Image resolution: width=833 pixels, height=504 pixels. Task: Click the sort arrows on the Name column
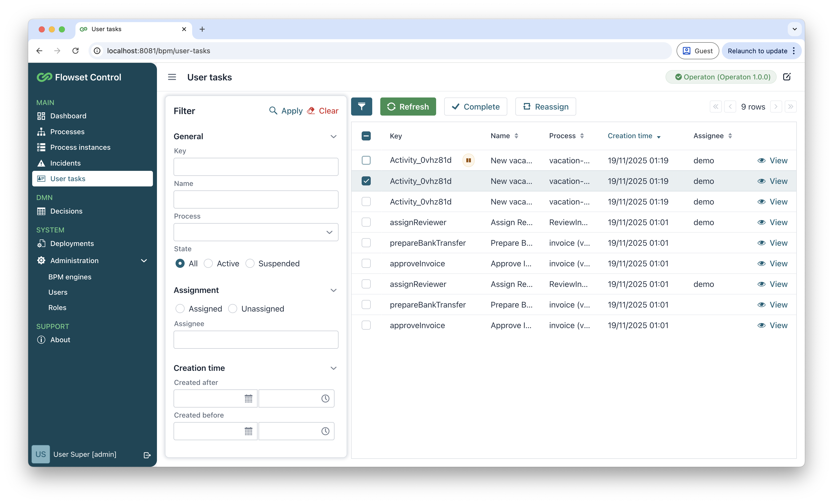click(517, 136)
